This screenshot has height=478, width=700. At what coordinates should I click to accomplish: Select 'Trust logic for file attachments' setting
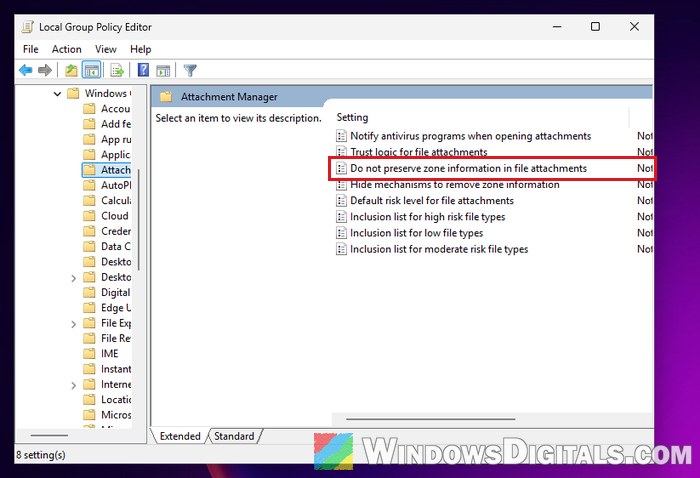[x=419, y=152]
